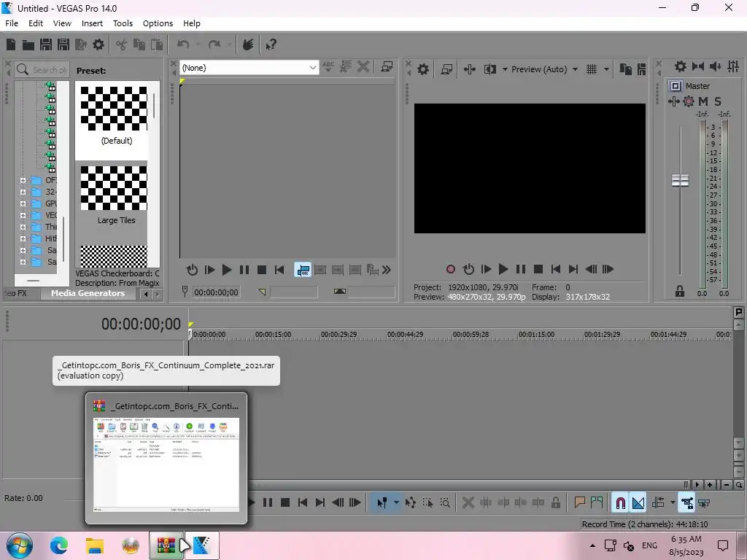Image resolution: width=747 pixels, height=560 pixels.
Task: Copy snapshot to clipboard in preview toolbar
Action: 625,69
